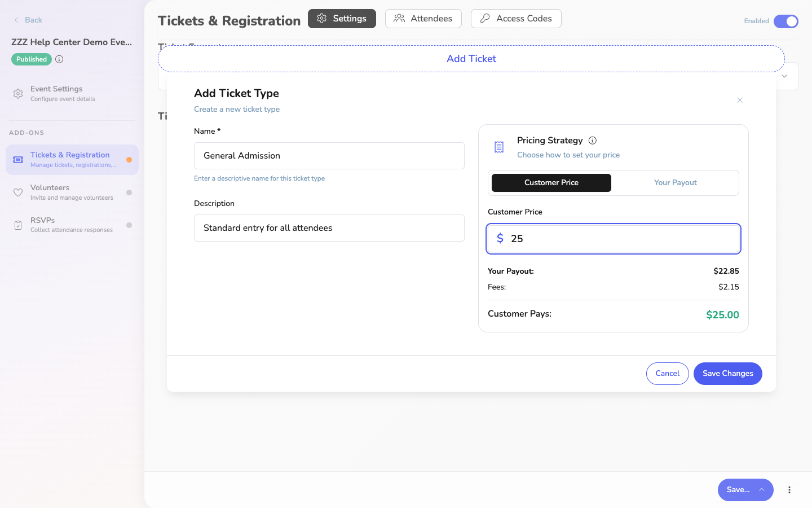Open Tickets & Registration in the sidebar
This screenshot has height=508, width=812.
[72, 160]
